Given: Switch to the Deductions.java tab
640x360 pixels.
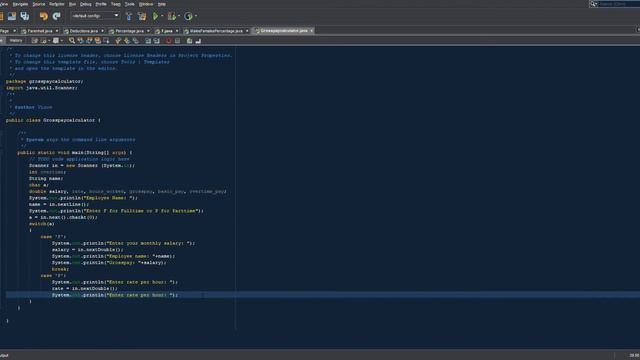Looking at the screenshot, I should pos(83,31).
